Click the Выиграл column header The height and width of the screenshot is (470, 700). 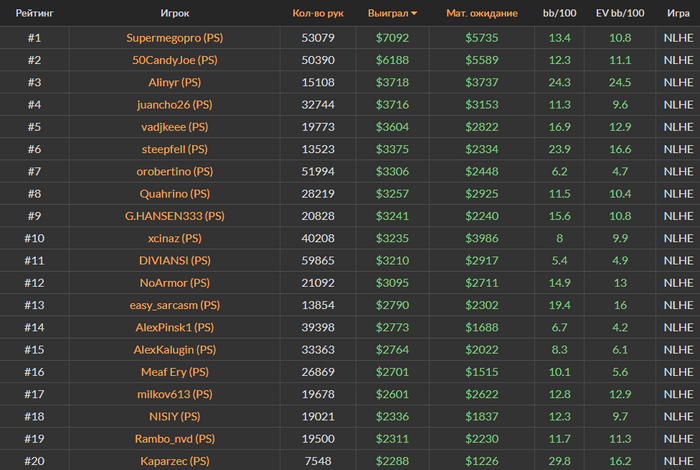(388, 13)
